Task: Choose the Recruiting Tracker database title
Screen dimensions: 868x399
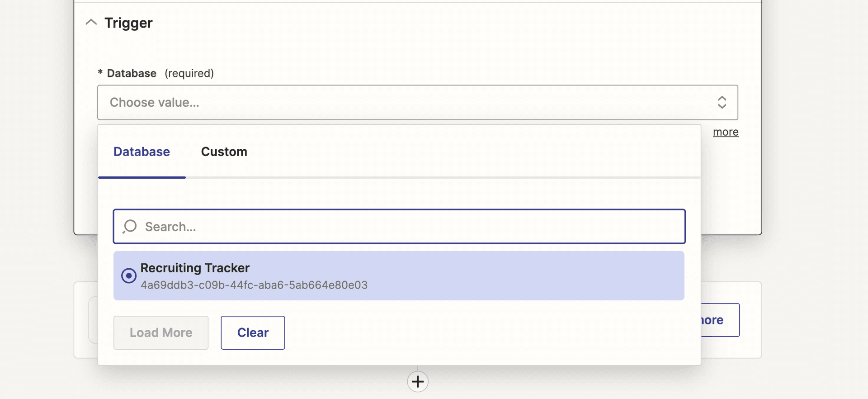Action: (195, 268)
